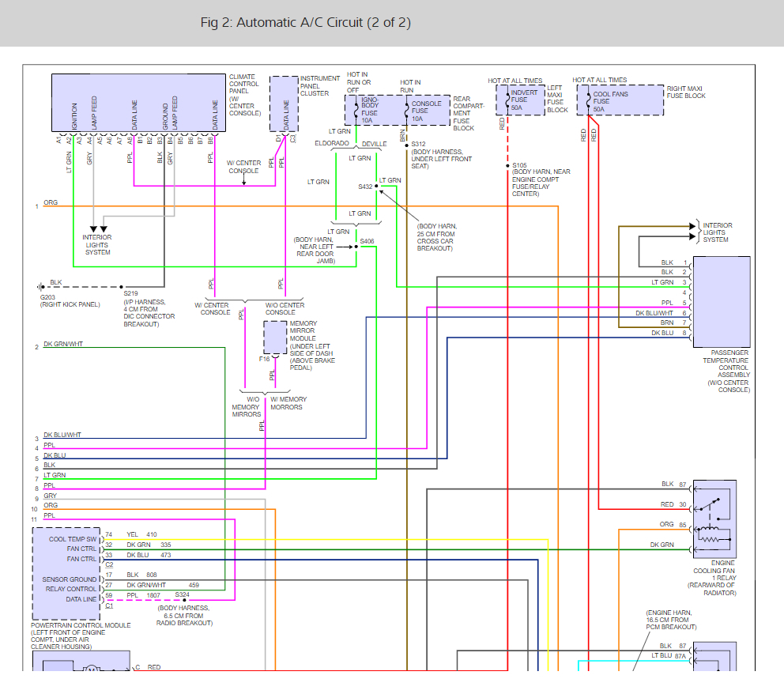Click the C2 connector label on PCM
Viewport: 784px width, 679px height.
tap(110, 564)
